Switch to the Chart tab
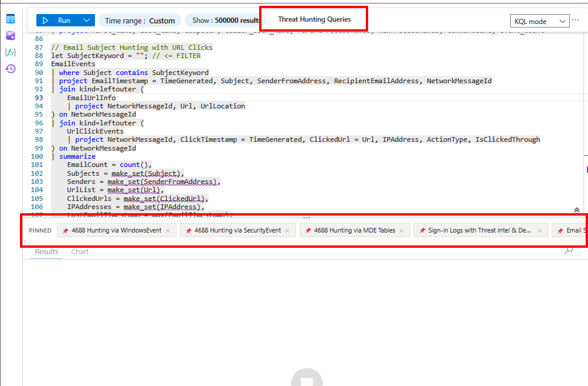 tap(80, 251)
